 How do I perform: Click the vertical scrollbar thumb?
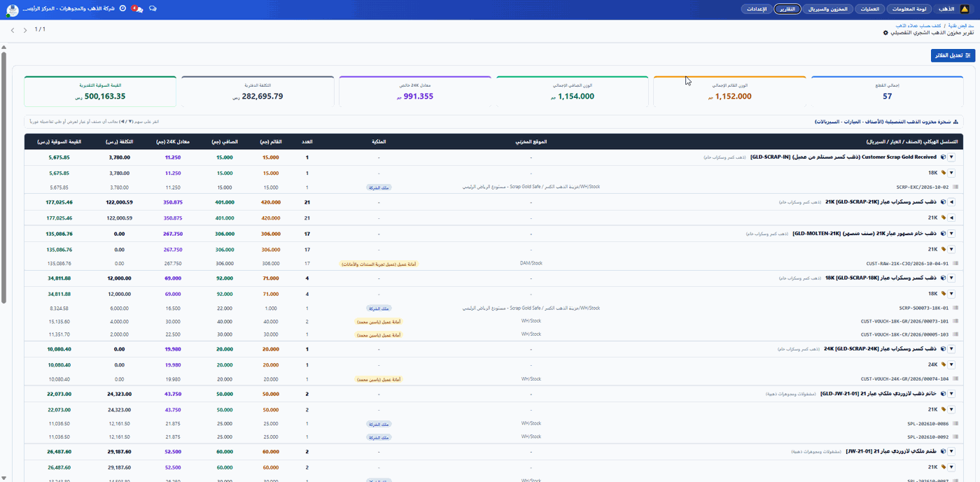4,177
